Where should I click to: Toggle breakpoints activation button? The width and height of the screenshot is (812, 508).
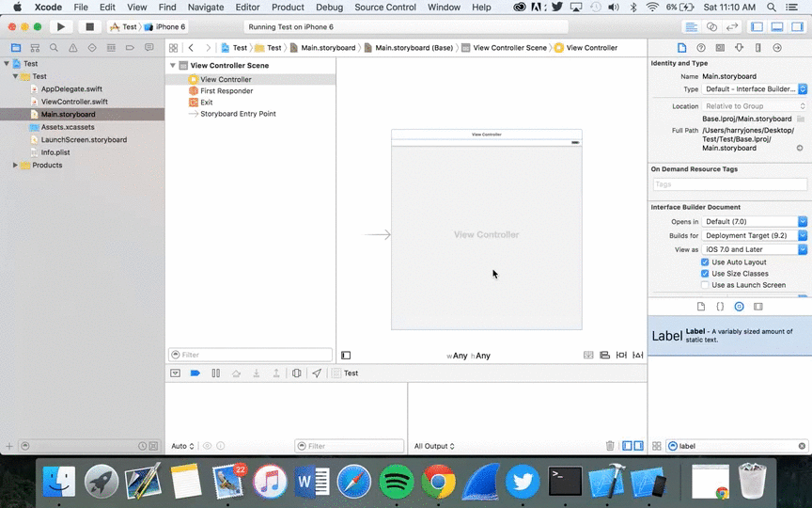point(195,373)
